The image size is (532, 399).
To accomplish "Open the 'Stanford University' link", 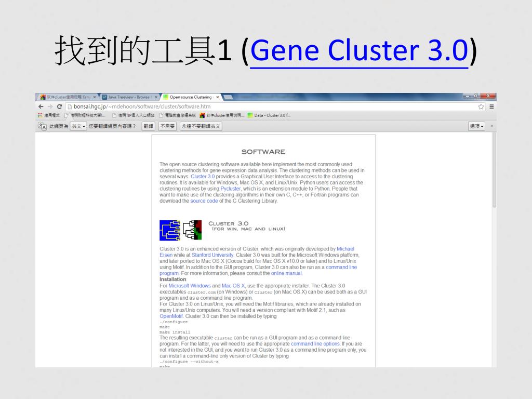I will tap(212, 255).
